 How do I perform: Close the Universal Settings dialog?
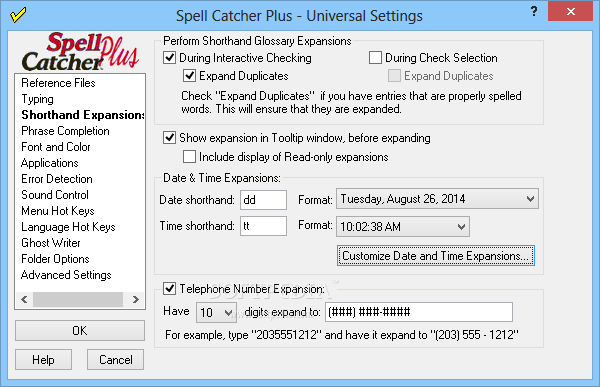coord(571,11)
